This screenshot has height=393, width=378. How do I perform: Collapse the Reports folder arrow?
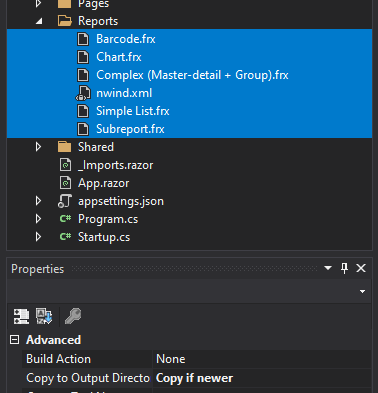coord(39,21)
